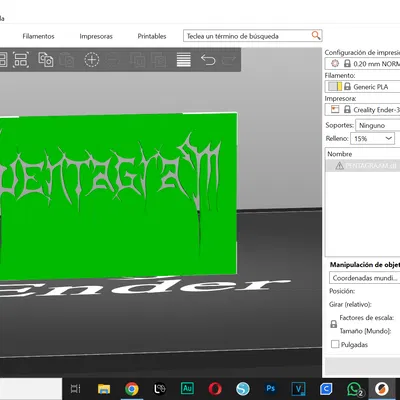Click the Manipulación de objetos heading
This screenshot has width=400, height=400.
click(x=365, y=265)
